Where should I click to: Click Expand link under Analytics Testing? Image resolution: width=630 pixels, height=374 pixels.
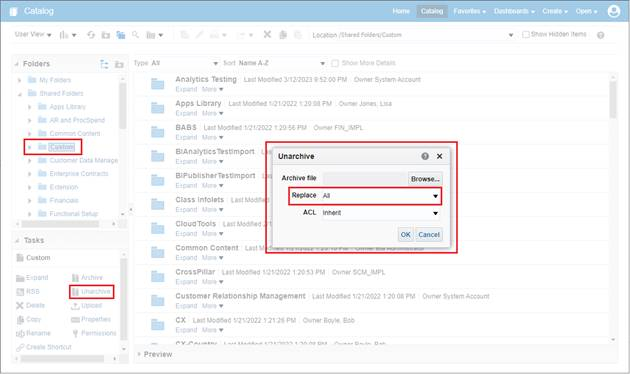pos(186,89)
